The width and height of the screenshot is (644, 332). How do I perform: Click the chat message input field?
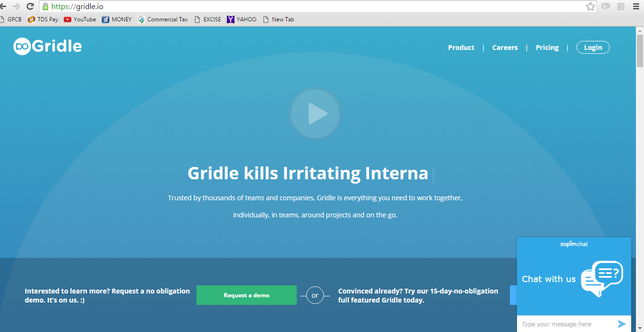(x=566, y=324)
